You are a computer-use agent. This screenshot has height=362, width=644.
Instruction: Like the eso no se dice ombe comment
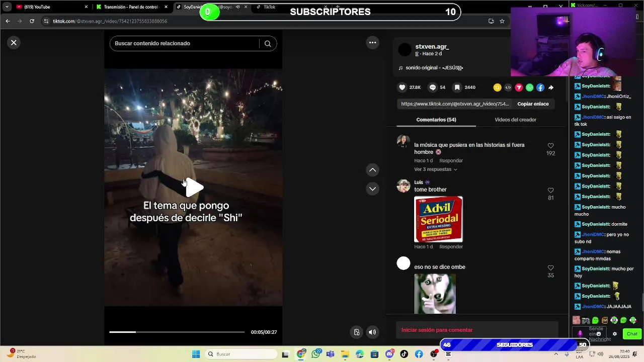click(x=550, y=268)
